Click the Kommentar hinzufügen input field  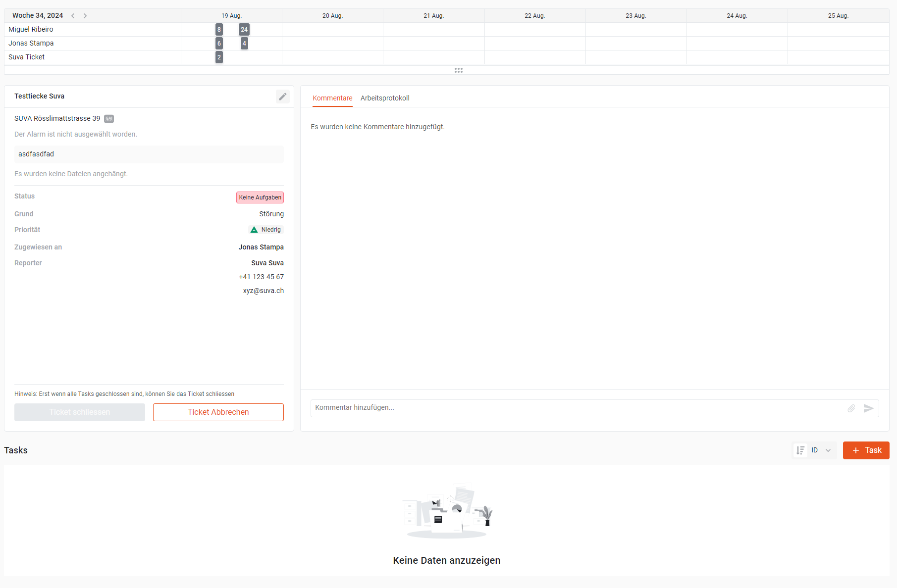(577, 408)
